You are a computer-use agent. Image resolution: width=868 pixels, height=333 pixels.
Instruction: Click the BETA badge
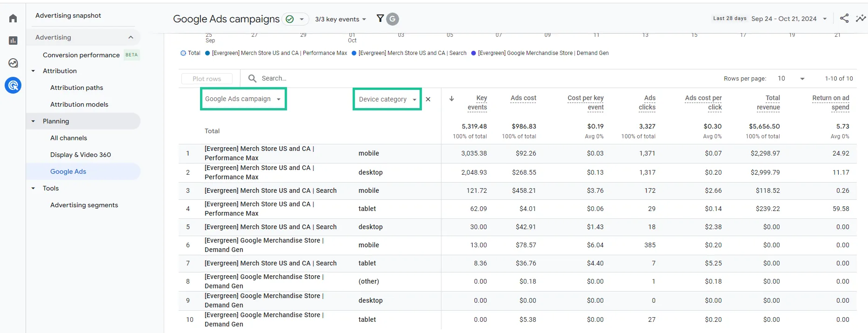tap(132, 55)
